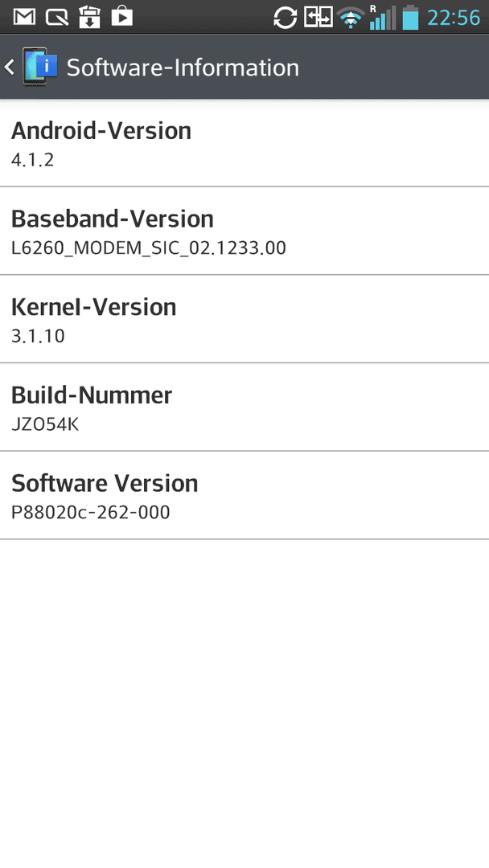
Task: Tap the JZO54K build value
Action: [x=45, y=424]
